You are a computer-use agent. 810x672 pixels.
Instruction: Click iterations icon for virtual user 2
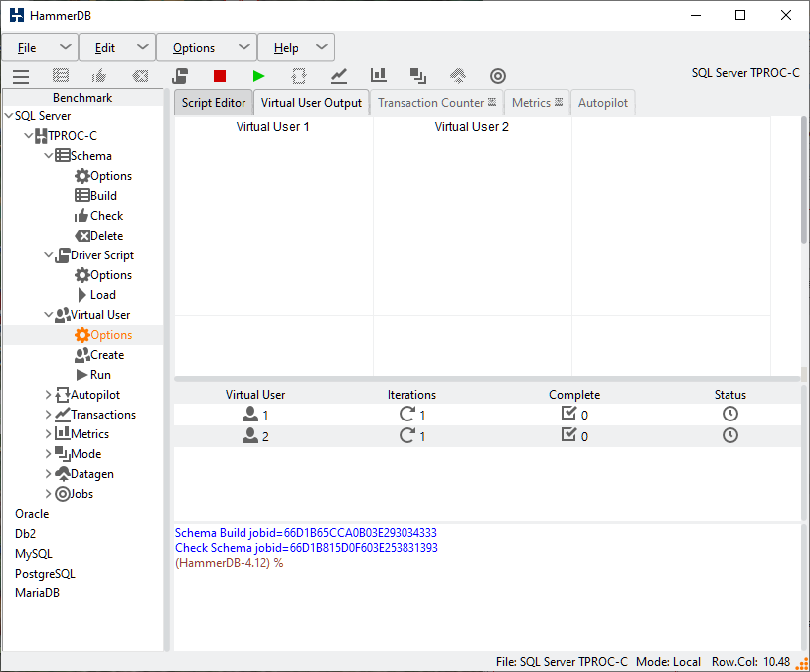(406, 436)
